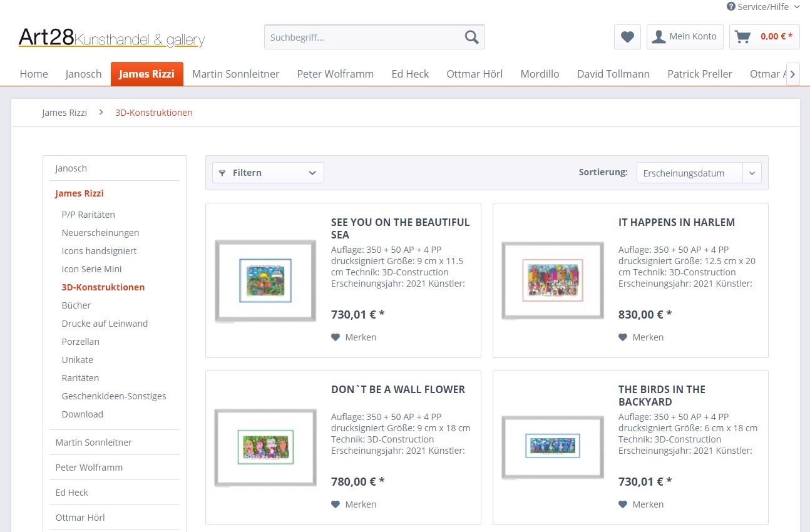
Task: Click THE BIRDS IN THE BACKYARD title
Action: pos(662,396)
